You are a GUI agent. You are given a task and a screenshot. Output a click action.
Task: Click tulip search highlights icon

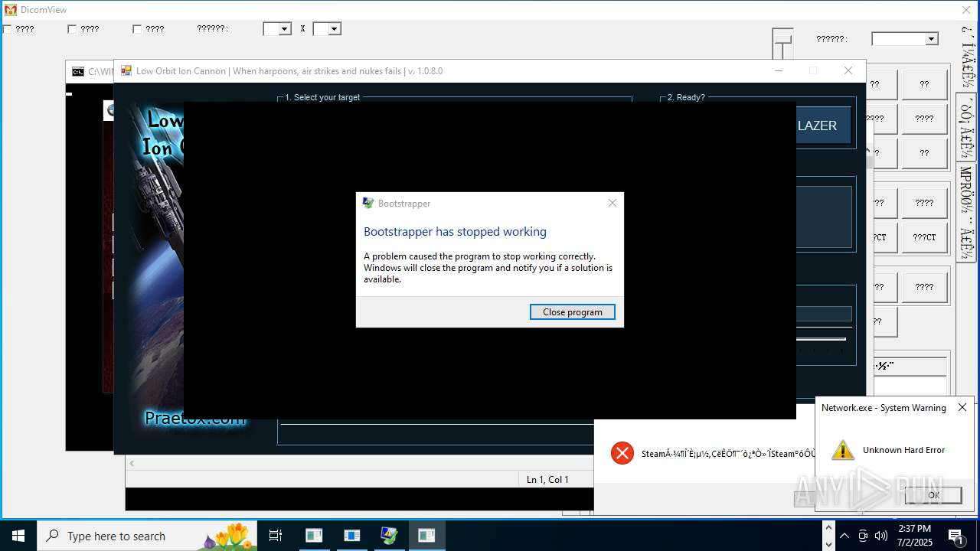(x=228, y=536)
